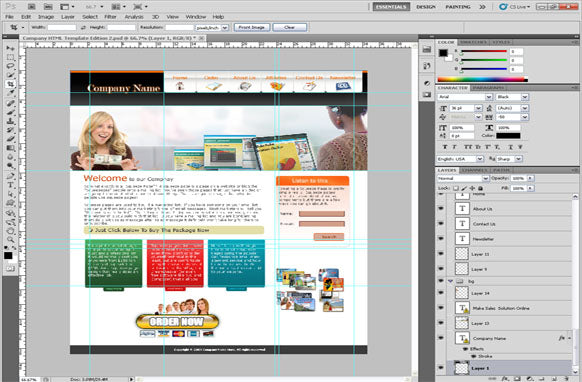Select the Hand tool
The width and height of the screenshot is (582, 382).
[x=10, y=231]
